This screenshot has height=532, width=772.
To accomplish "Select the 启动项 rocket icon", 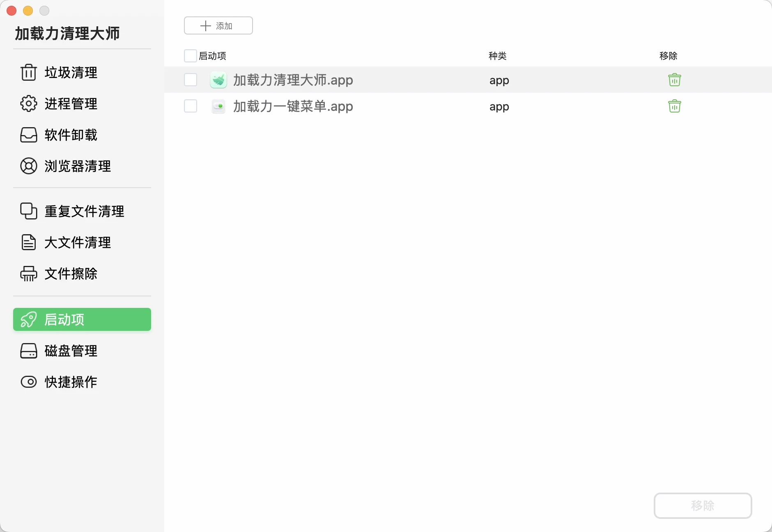I will pos(28,319).
